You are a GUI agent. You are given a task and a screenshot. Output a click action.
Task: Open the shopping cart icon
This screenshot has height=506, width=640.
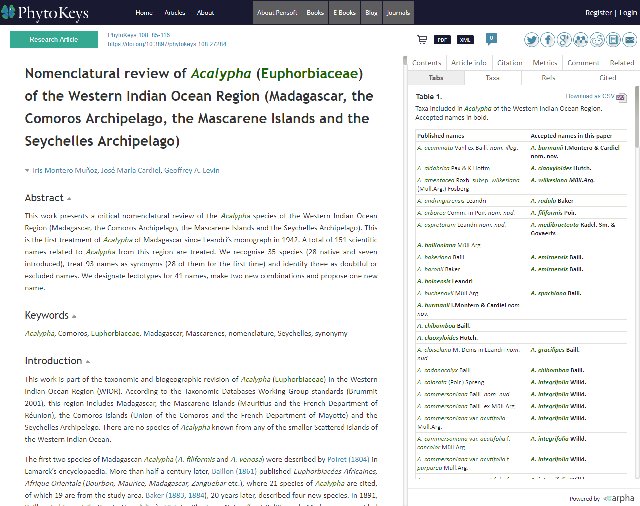pos(422,39)
